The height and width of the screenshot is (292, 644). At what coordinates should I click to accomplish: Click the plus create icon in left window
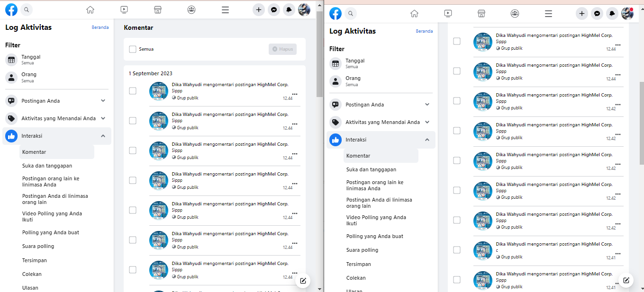pyautogui.click(x=258, y=9)
